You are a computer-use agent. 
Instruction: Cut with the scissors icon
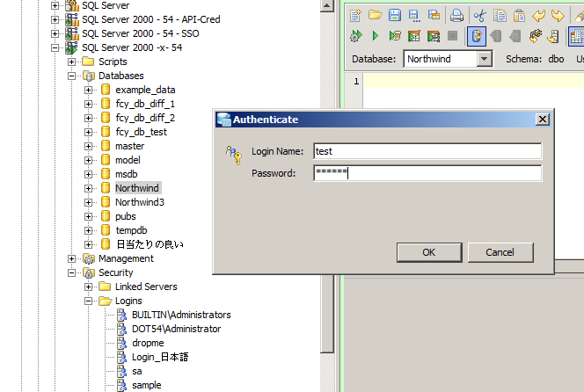pos(480,16)
